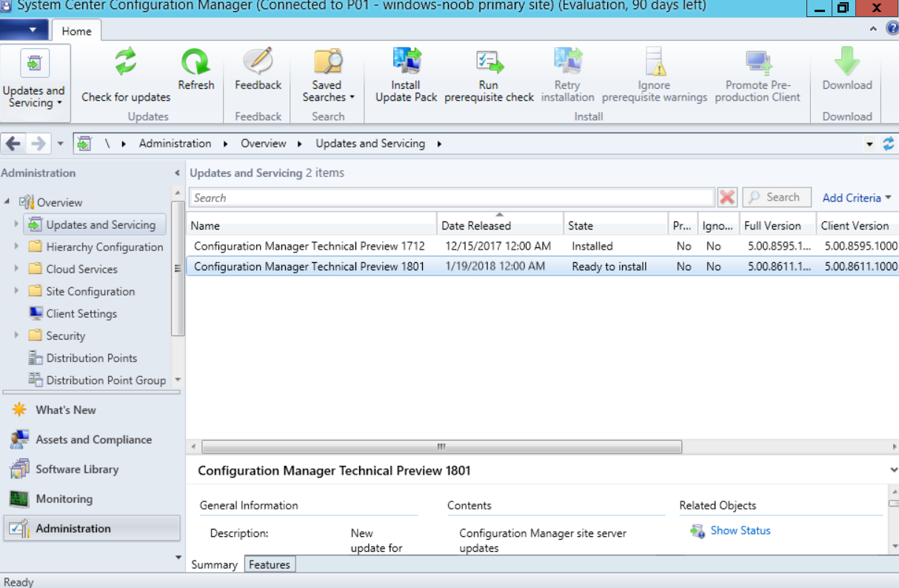
Task: Open the navigation history dropdown arrow
Action: pyautogui.click(x=61, y=144)
